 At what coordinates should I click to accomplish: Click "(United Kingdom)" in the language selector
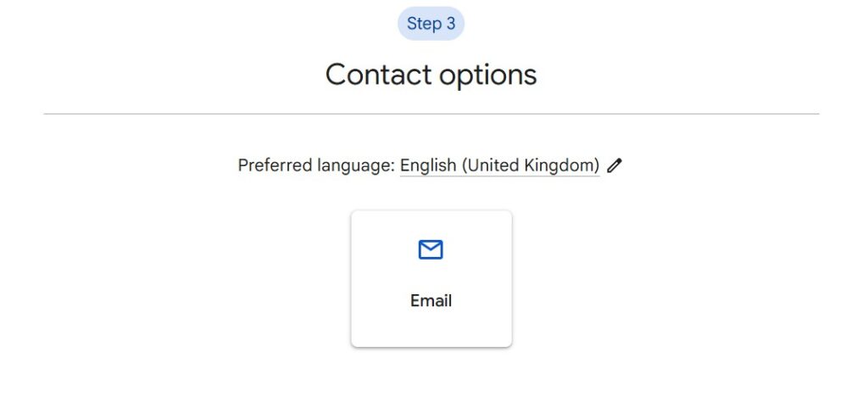click(x=531, y=165)
